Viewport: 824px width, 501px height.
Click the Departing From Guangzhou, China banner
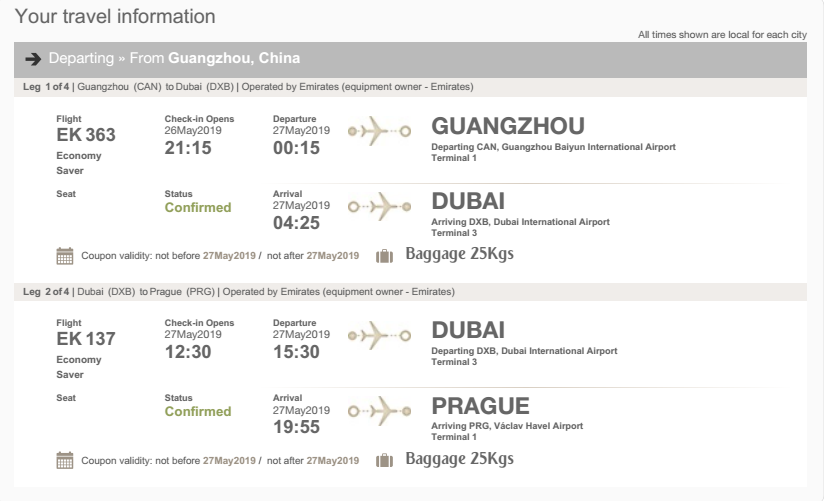[410, 59]
